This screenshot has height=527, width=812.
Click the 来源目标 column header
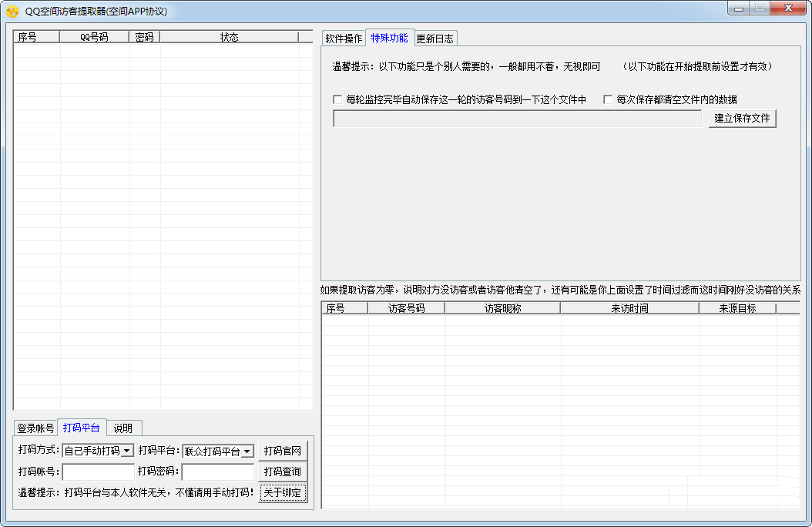(x=738, y=308)
